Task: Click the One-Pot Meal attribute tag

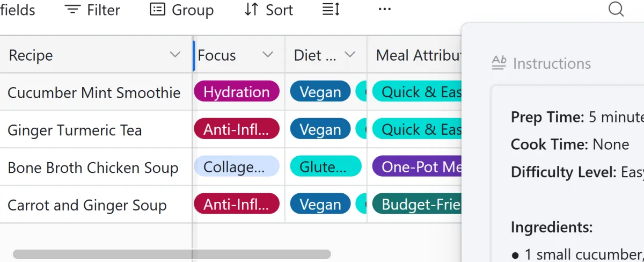Action: (417, 167)
